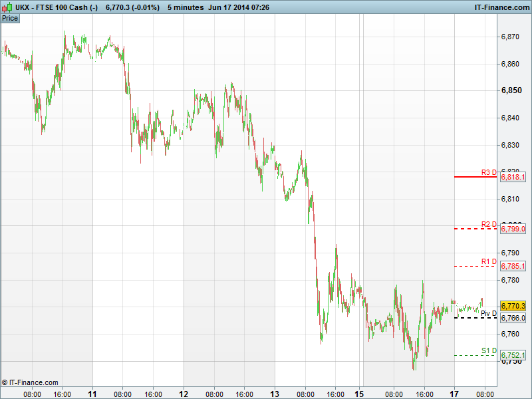532x399 pixels.
Task: Select the S1 D support price tag 6,752.1
Action: (x=513, y=355)
